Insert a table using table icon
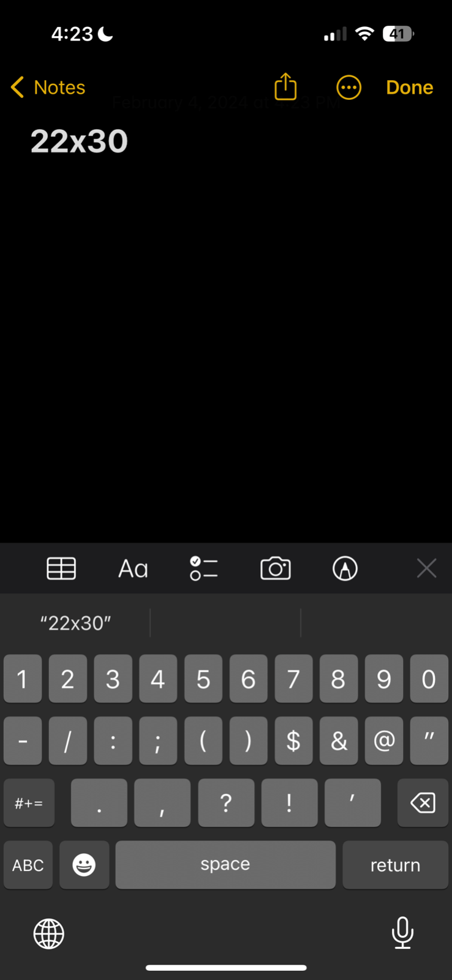This screenshot has width=452, height=980. click(61, 568)
